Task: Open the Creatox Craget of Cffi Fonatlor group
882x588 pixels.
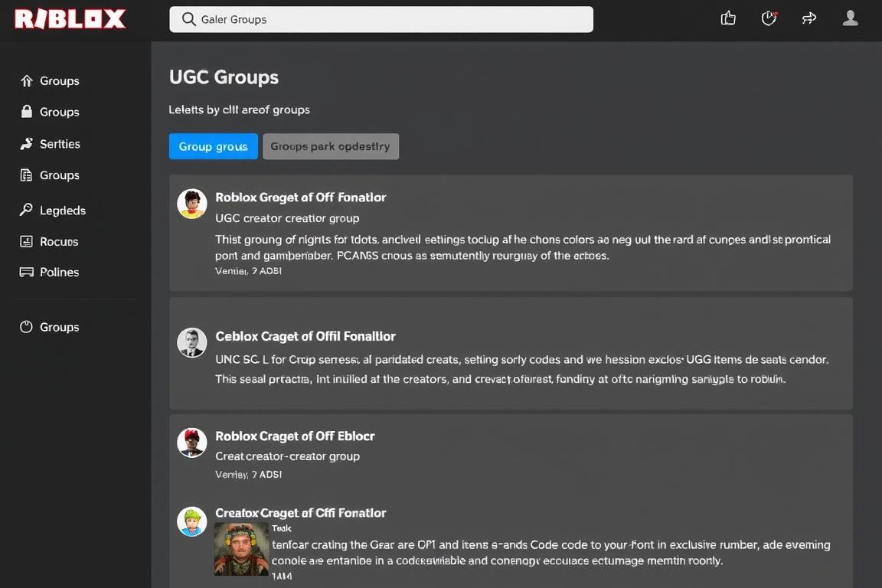Action: coord(300,513)
